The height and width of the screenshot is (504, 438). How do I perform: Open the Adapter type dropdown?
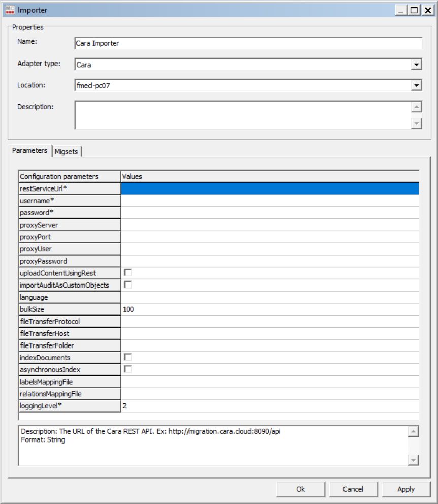(416, 65)
